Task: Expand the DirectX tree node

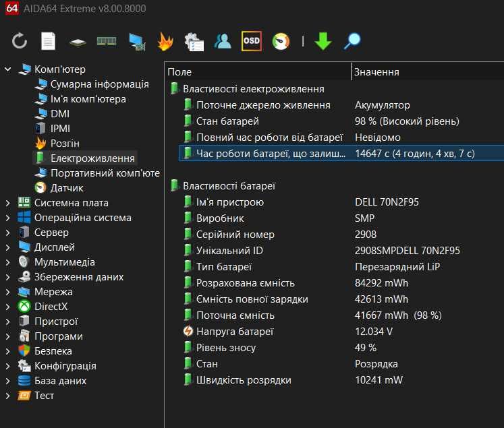Action: click(8, 307)
